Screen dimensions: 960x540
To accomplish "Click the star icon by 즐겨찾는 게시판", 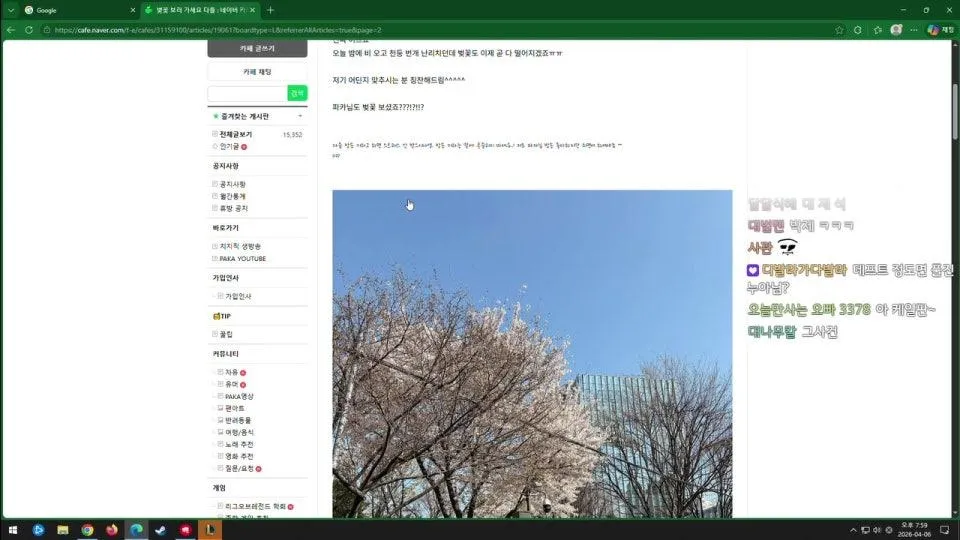I will (216, 116).
